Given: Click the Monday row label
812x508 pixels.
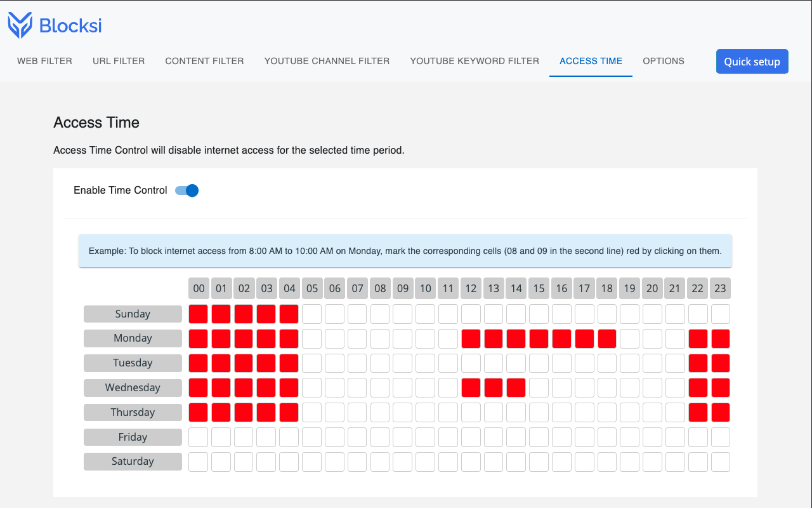Looking at the screenshot, I should (x=133, y=338).
